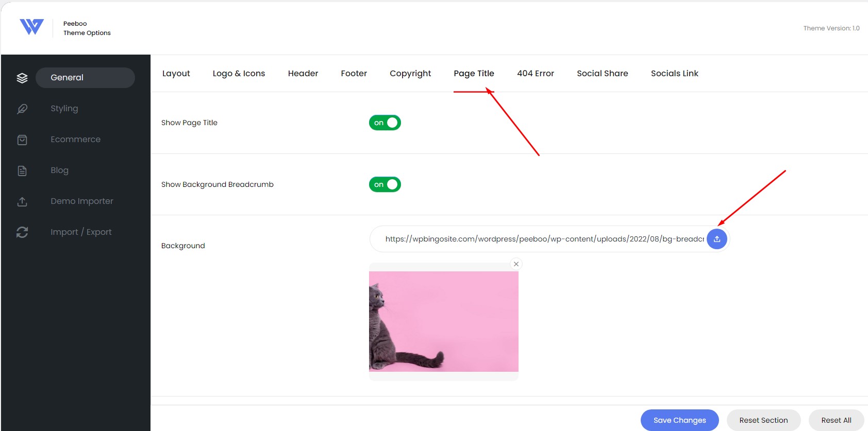Click the blue upload button beside background URL
Screen dimensions: 868x431
point(716,239)
